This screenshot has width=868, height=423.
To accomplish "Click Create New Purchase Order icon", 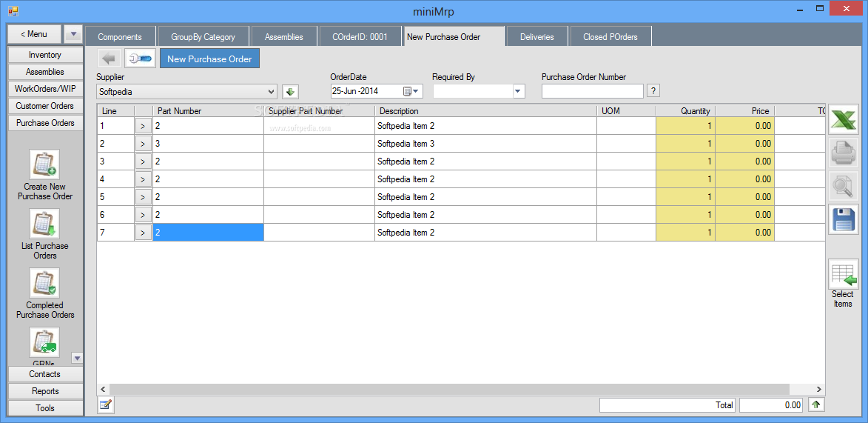I will [45, 164].
